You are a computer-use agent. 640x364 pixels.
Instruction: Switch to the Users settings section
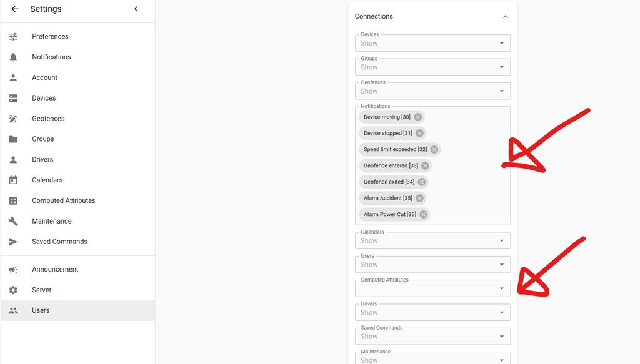41,310
